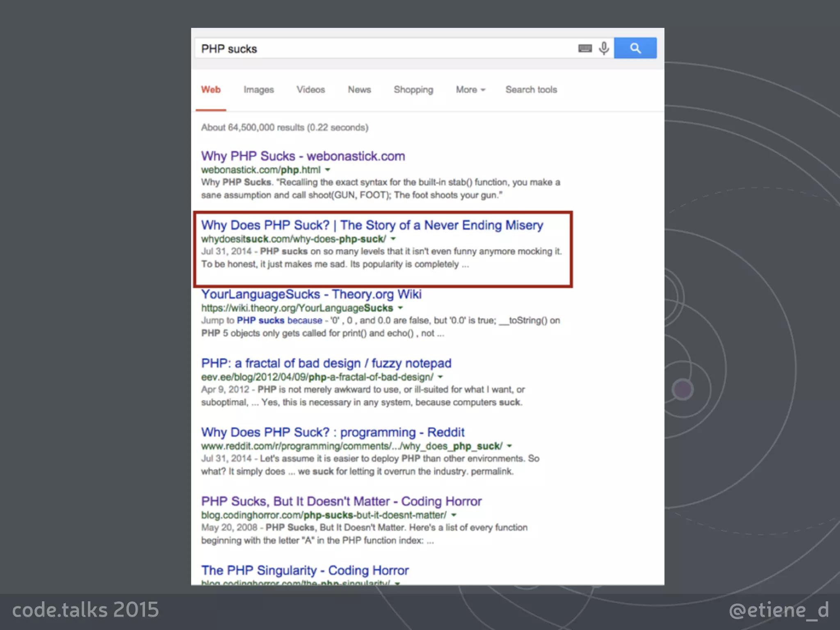840x630 pixels.
Task: Expand arrow beside the reddit.com URL
Action: coord(509,446)
